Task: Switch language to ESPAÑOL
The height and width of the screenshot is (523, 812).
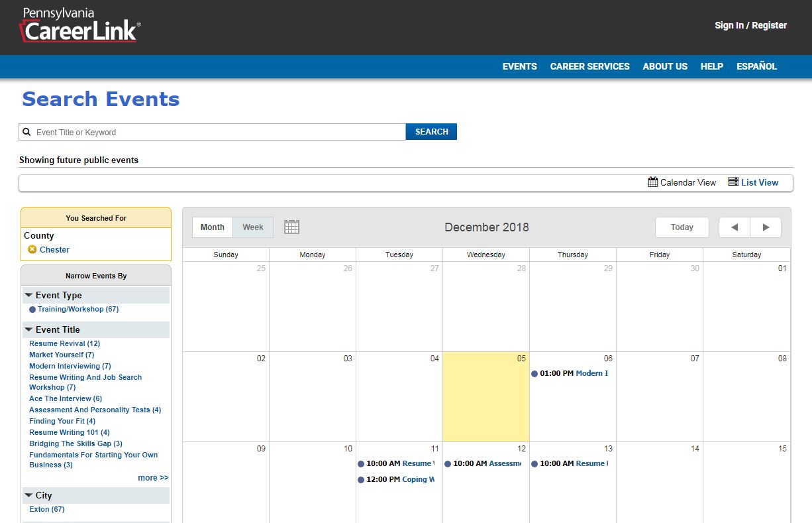Action: [756, 66]
